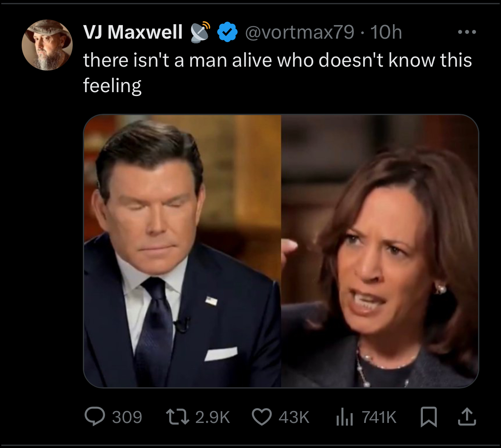The width and height of the screenshot is (501, 448).
Task: Click the 10h timestamp
Action: point(386,32)
